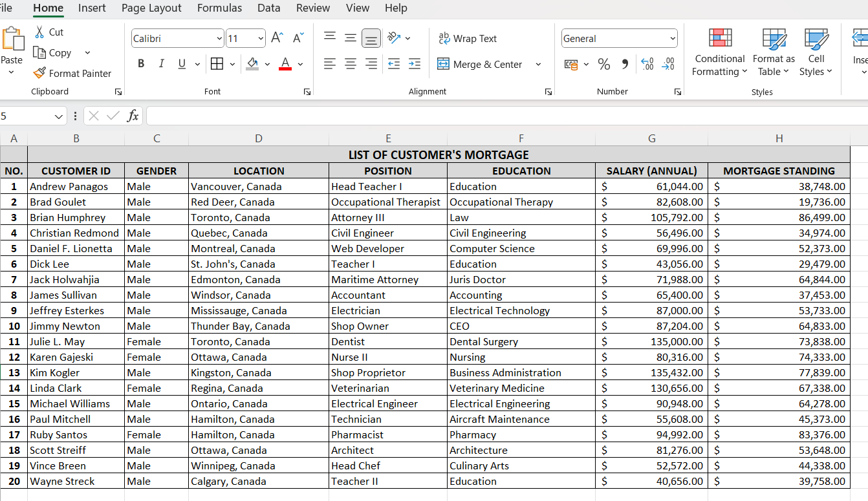Apply the Borders icon

pos(217,63)
